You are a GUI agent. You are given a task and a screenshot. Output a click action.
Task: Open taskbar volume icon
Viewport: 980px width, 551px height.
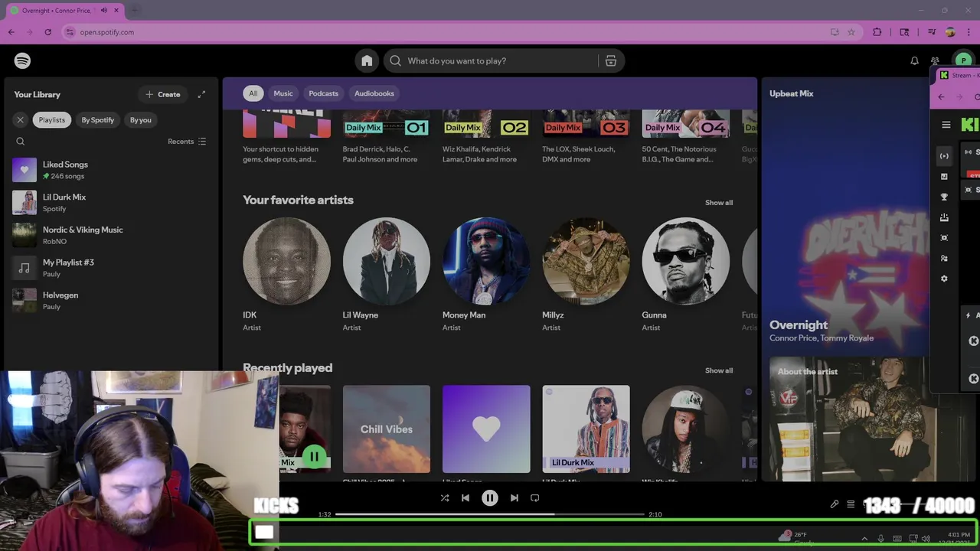click(x=926, y=539)
